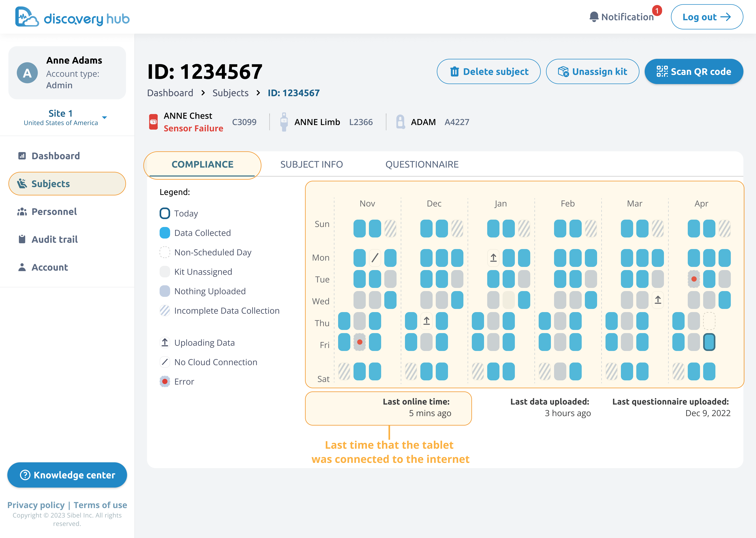
Task: Click the red error cell in April
Action: [x=694, y=279]
